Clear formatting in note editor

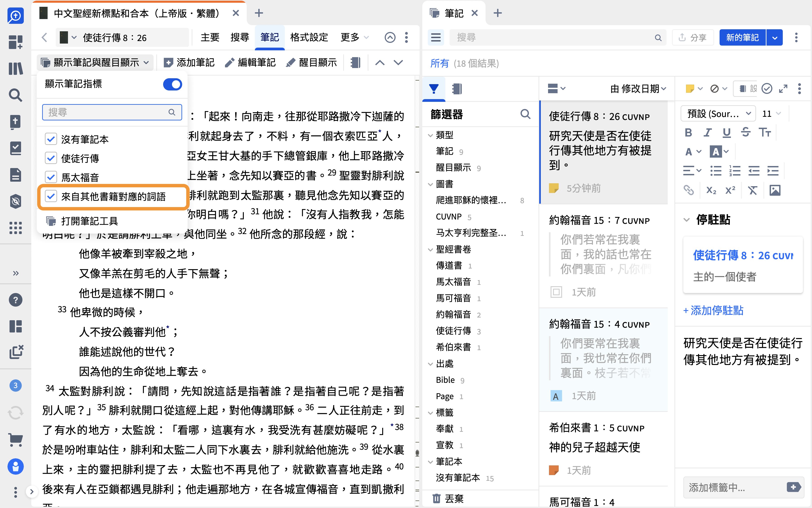click(x=753, y=190)
